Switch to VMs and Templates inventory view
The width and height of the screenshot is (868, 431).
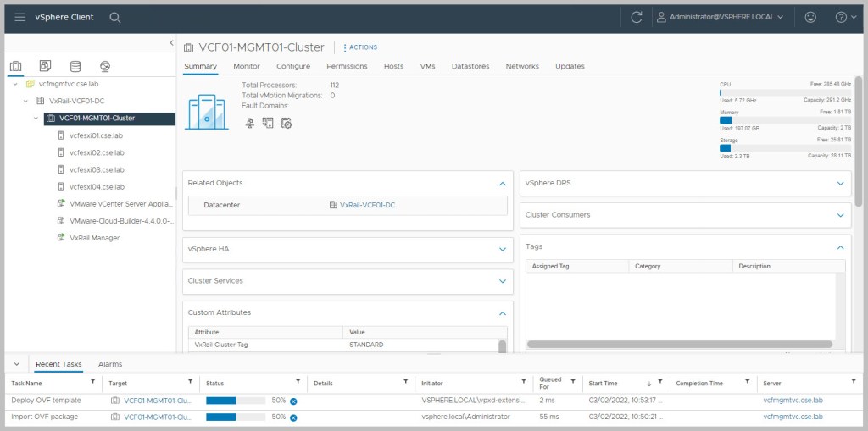click(46, 66)
